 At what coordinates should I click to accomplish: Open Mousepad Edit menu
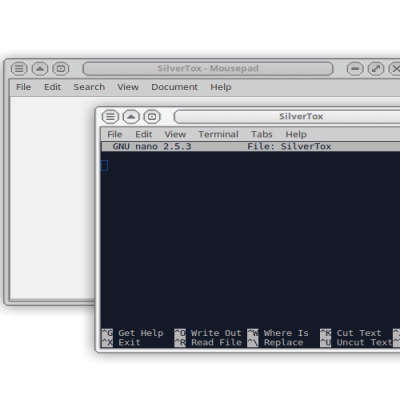pos(52,87)
